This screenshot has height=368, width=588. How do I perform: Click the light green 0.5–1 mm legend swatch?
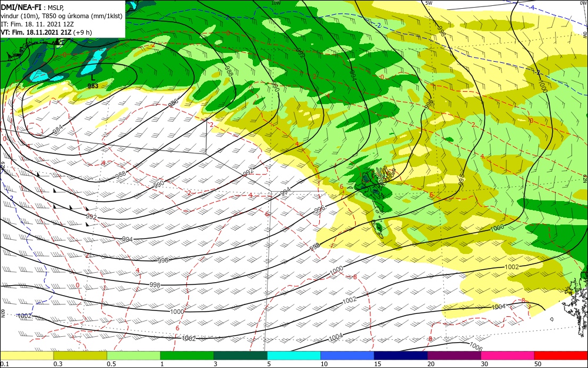tap(133, 356)
